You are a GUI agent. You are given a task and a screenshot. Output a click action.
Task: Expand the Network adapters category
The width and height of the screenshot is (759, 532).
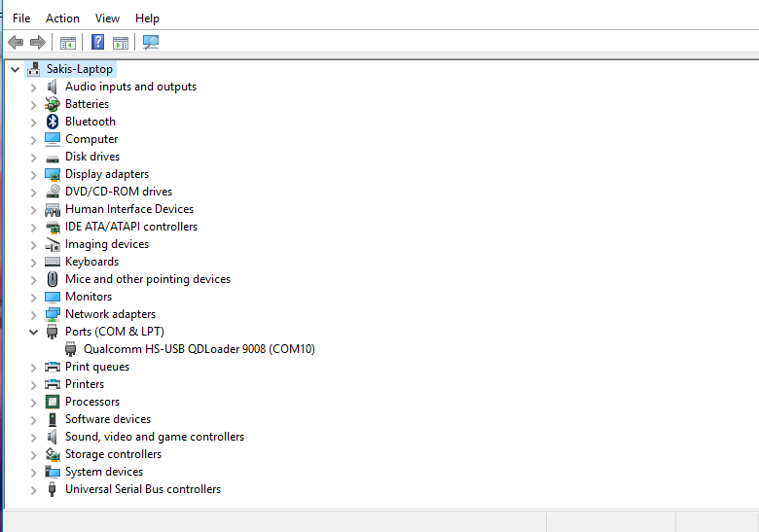(33, 315)
